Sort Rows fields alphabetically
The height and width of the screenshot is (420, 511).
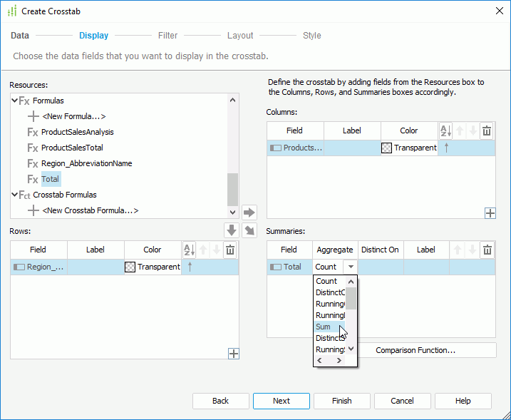pos(189,250)
